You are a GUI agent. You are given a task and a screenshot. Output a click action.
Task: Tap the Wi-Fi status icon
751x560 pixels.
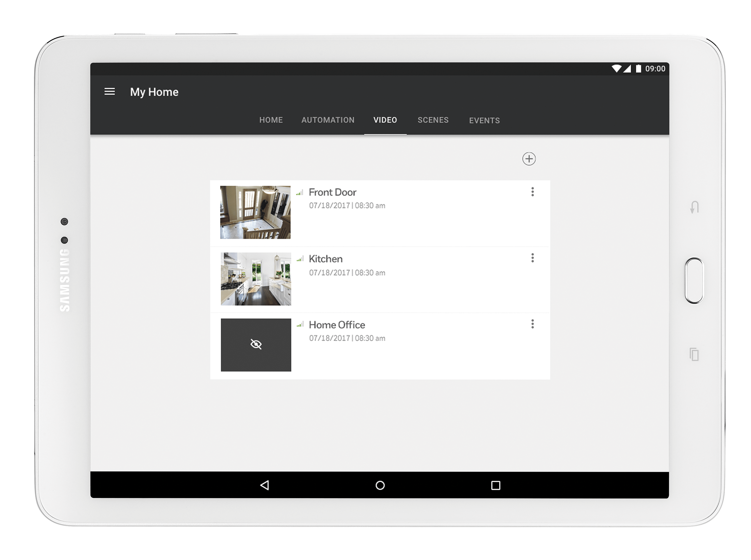tap(616, 69)
